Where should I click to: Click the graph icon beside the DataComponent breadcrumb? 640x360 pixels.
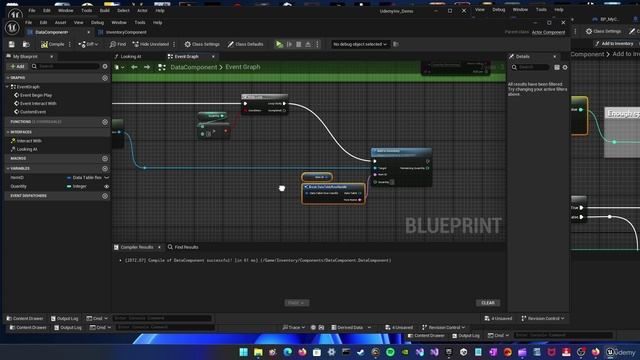click(162, 67)
